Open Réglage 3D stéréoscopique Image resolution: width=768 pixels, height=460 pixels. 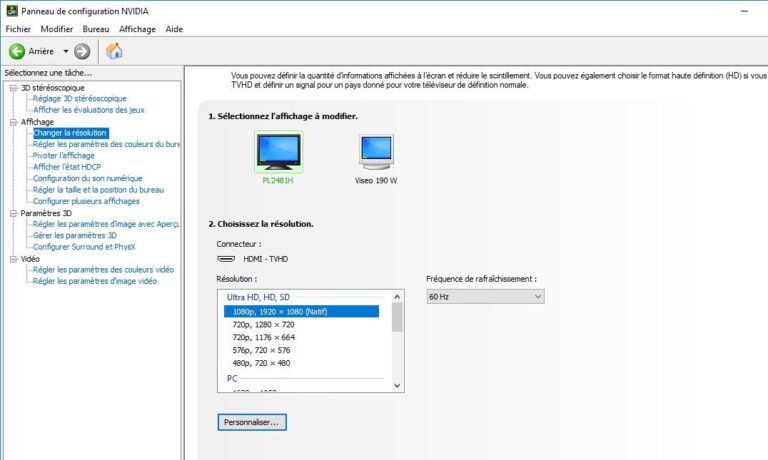tap(79, 98)
